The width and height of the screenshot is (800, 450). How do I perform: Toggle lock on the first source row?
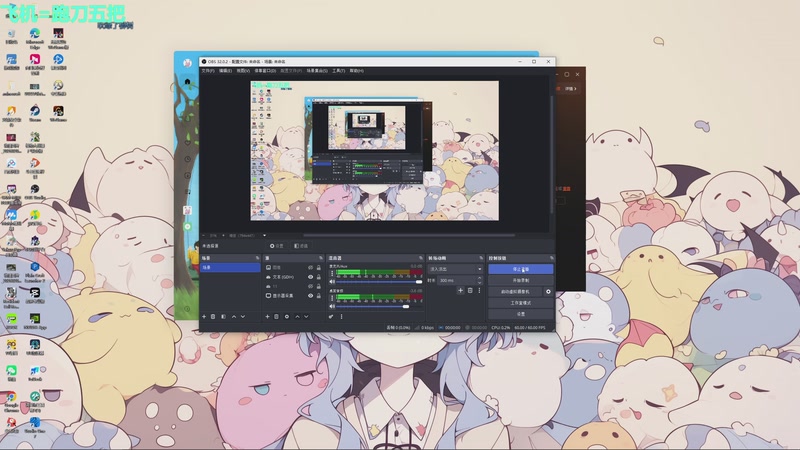coord(319,267)
